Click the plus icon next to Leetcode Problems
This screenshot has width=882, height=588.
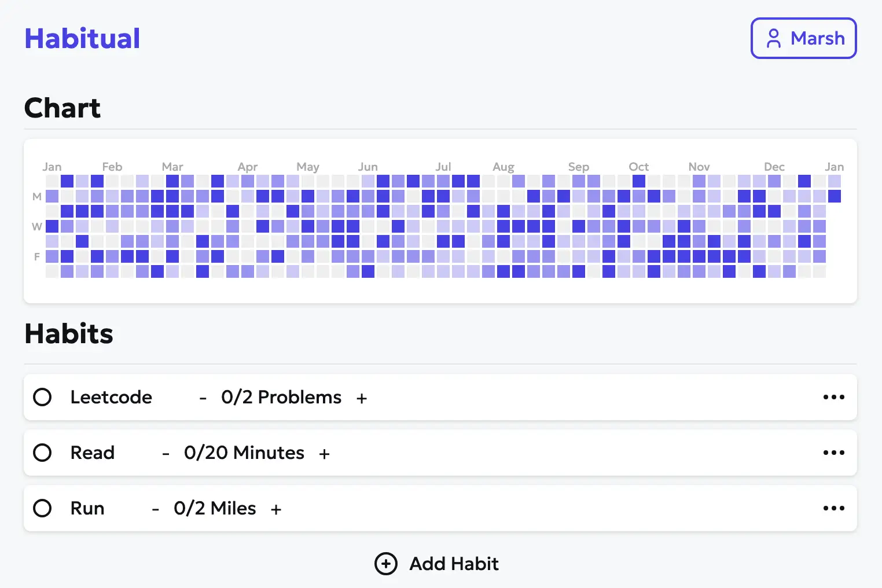(362, 398)
